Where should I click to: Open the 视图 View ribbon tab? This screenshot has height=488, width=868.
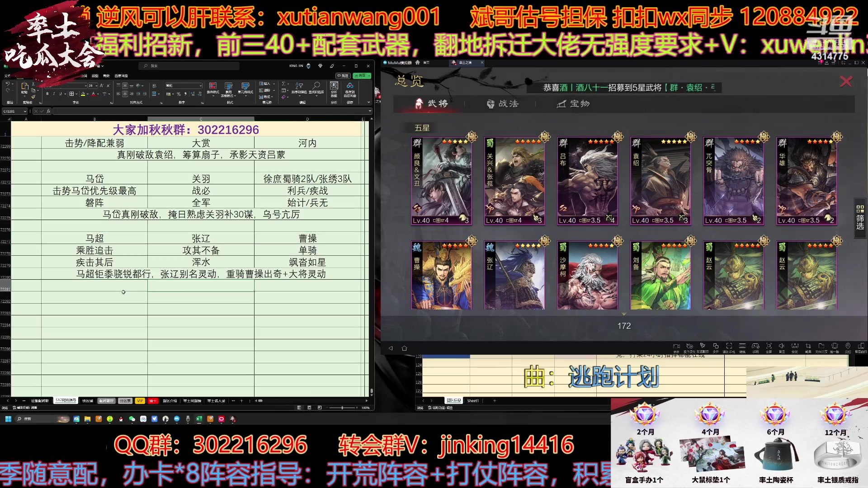click(95, 76)
